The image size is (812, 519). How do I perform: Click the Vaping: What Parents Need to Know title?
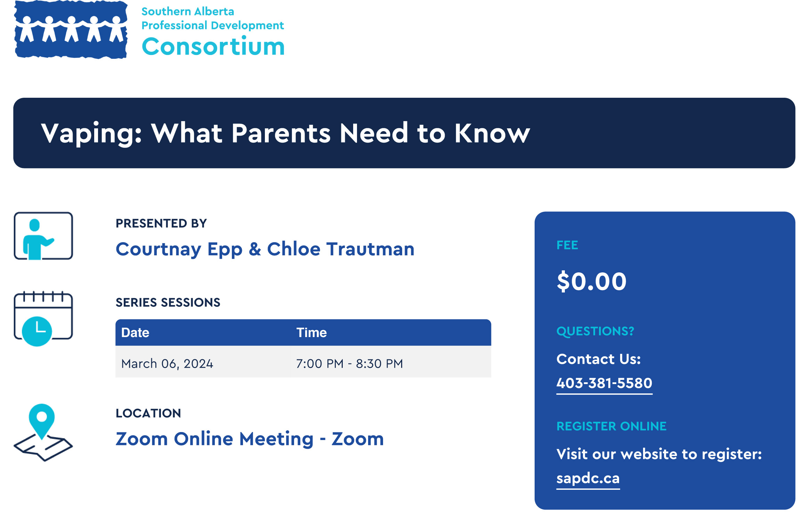coord(285,133)
